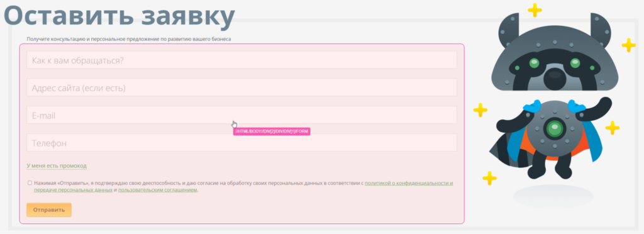644x234 pixels.
Task: Open the 'У меня есть промокод' link
Action: pyautogui.click(x=57, y=166)
